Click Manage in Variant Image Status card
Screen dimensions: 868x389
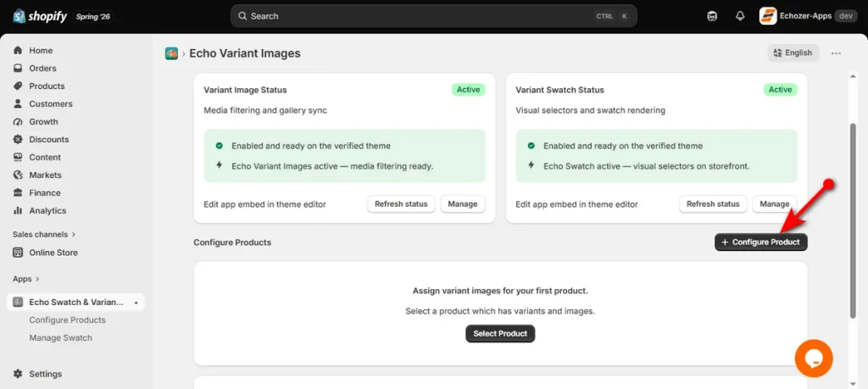coord(463,203)
